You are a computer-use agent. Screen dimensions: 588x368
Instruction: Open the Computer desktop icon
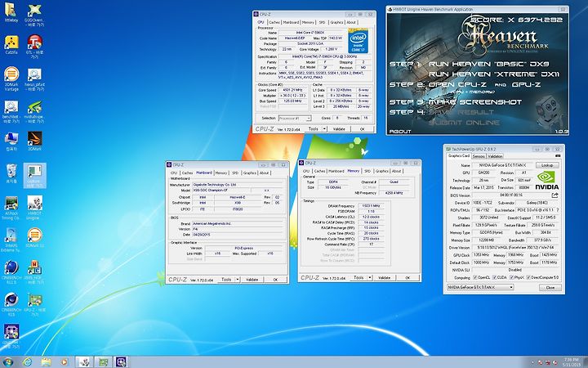(x=11, y=141)
